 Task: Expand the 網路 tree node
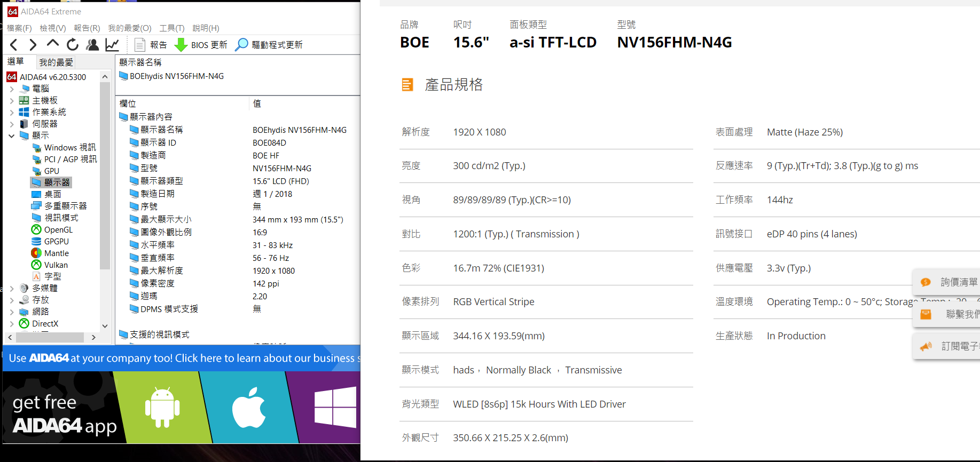point(12,312)
